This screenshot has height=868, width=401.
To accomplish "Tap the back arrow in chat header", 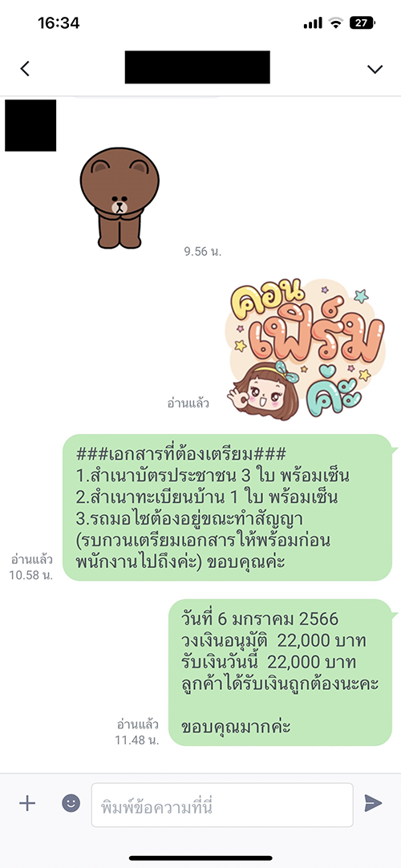I will (x=25, y=68).
